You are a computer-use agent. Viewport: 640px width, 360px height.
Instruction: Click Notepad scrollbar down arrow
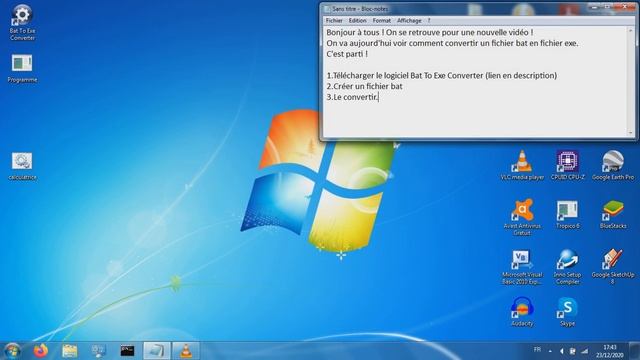[631, 133]
